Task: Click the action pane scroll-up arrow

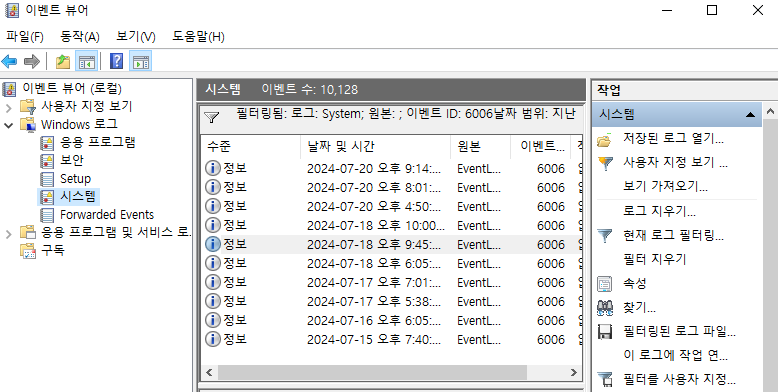Action: point(771,111)
